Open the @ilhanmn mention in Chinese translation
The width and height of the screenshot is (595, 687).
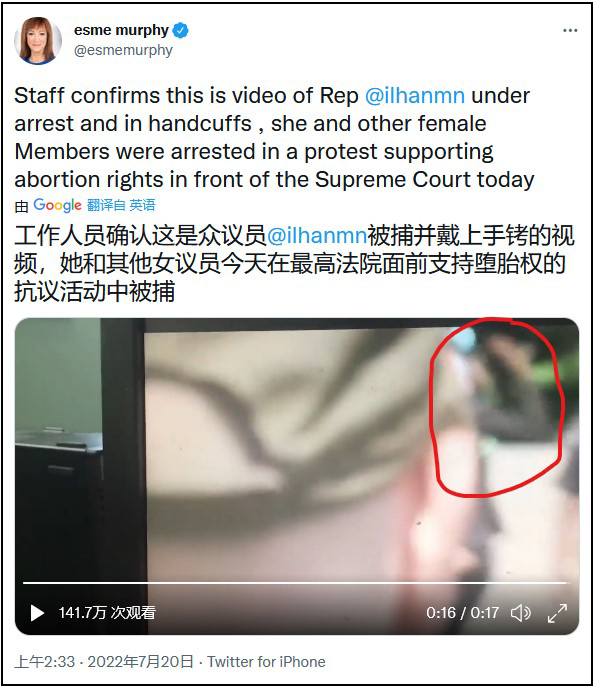(317, 235)
